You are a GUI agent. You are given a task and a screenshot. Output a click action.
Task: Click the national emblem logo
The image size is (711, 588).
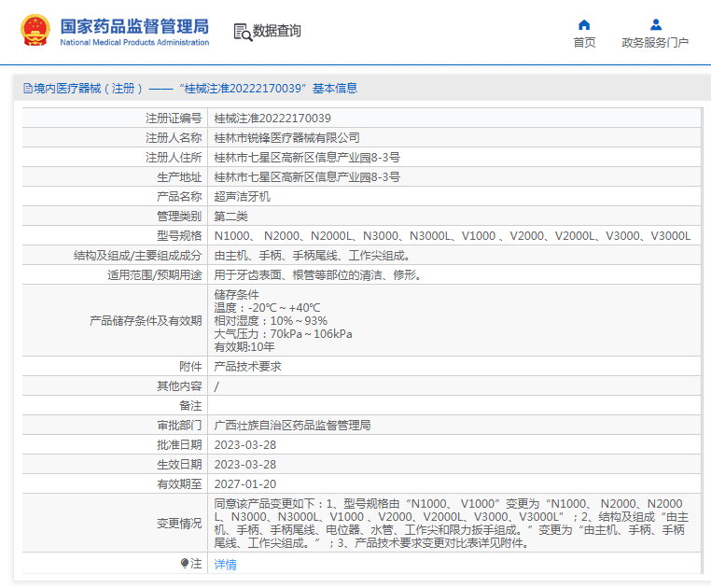click(35, 31)
